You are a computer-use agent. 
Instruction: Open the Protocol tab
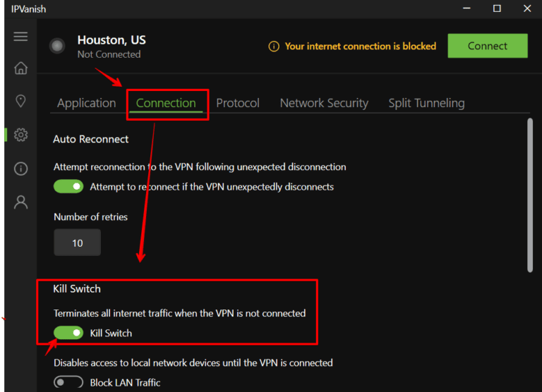coord(238,103)
